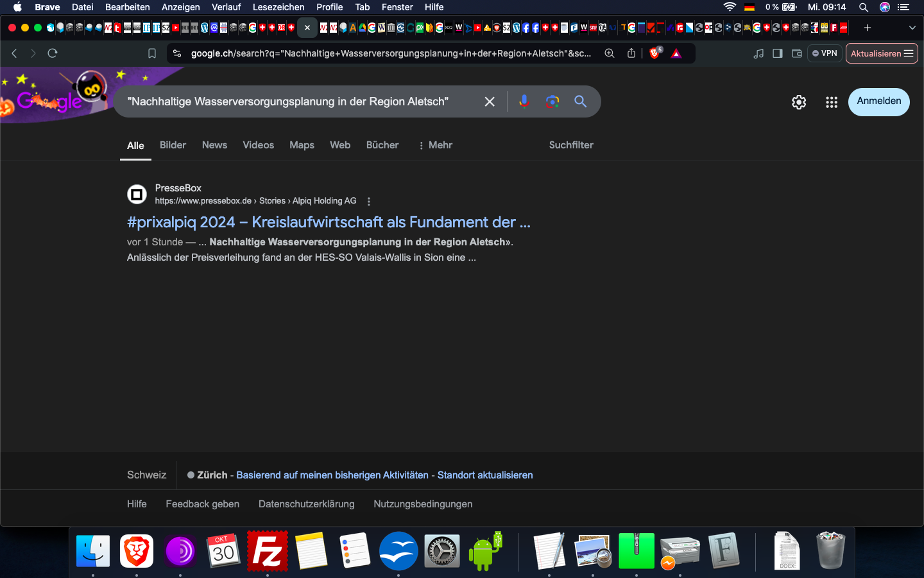Switch to the Videos tab
Screen dimensions: 924x578
(258, 145)
